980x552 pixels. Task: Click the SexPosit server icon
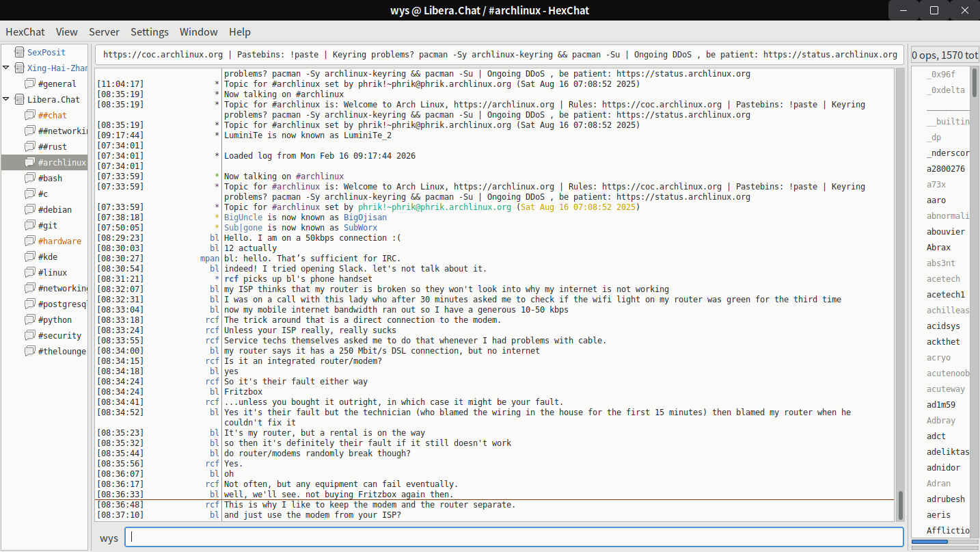click(x=18, y=52)
